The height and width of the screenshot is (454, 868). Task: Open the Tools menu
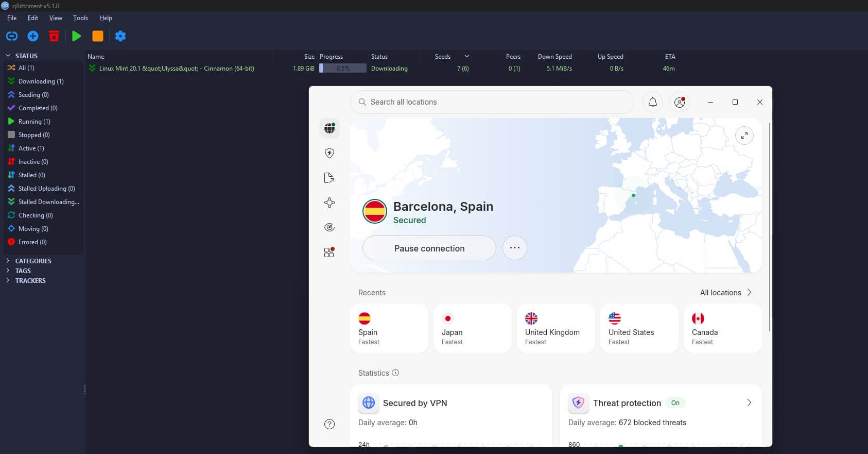(x=80, y=18)
